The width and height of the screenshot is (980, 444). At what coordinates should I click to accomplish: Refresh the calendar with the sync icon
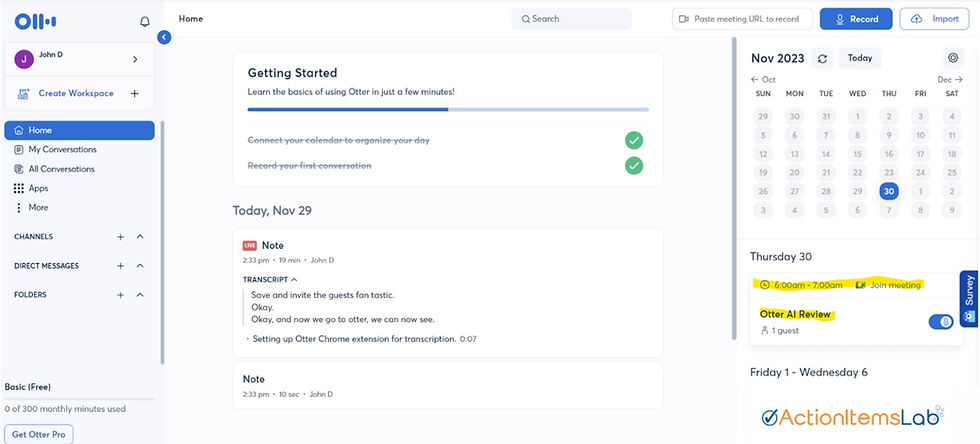pyautogui.click(x=822, y=58)
